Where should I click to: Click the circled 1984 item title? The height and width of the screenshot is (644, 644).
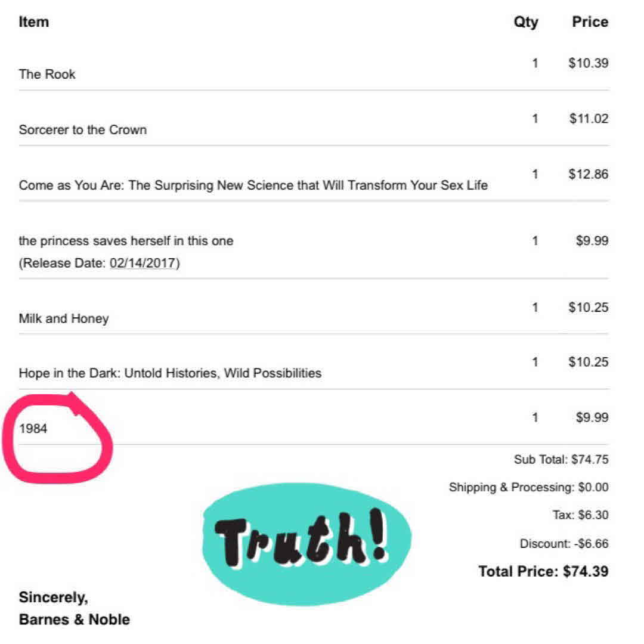tap(33, 428)
